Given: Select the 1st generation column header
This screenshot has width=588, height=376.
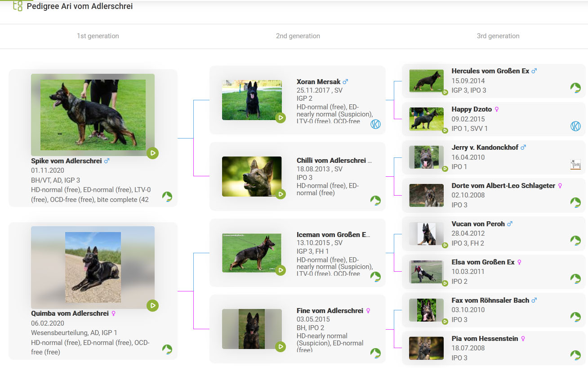Looking at the screenshot, I should (x=98, y=36).
